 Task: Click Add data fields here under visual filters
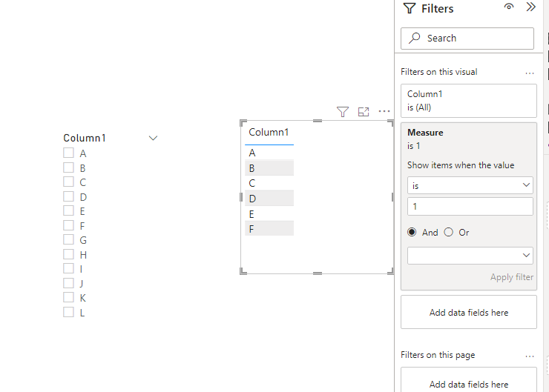[468, 312]
